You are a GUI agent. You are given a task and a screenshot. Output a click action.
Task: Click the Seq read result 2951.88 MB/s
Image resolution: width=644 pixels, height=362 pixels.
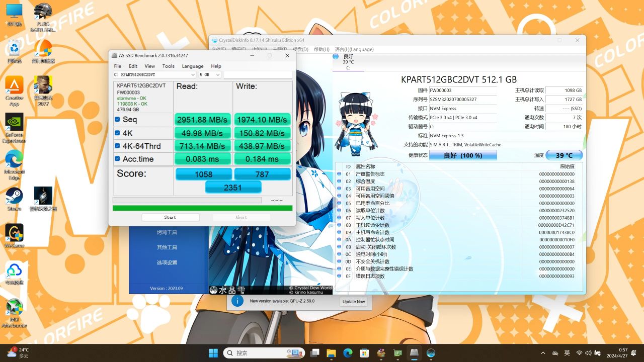tap(203, 119)
